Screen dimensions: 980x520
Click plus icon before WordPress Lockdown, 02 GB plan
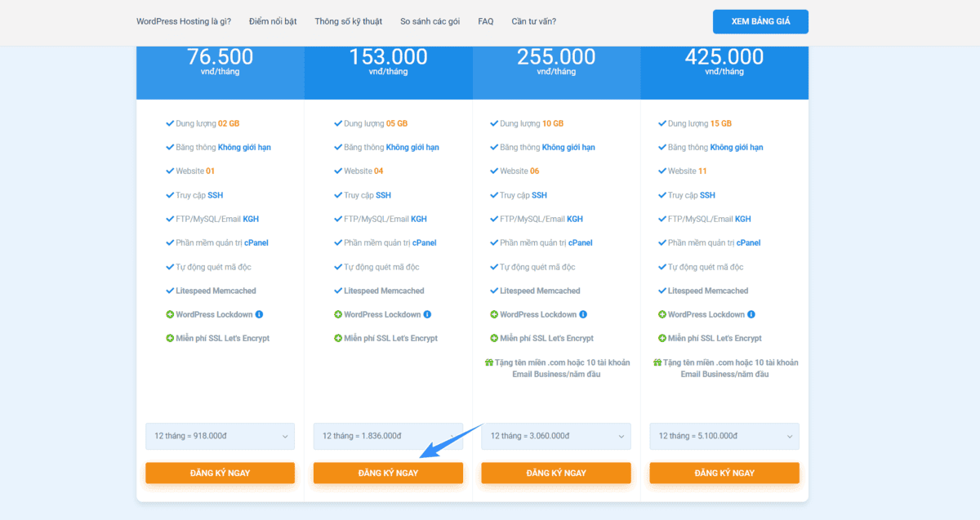(x=170, y=314)
